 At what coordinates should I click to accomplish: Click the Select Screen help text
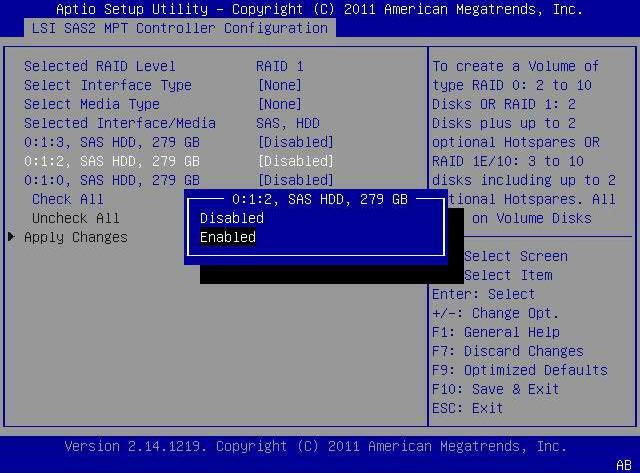coord(516,256)
